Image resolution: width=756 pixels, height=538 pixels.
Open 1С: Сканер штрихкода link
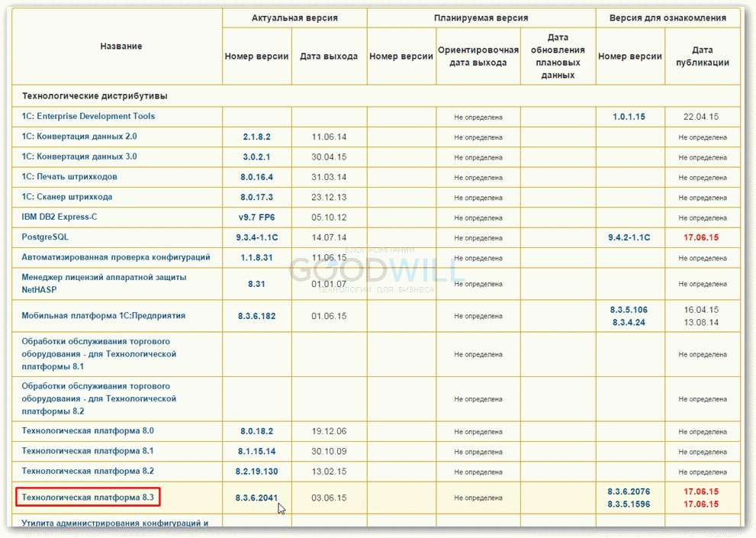click(x=67, y=197)
